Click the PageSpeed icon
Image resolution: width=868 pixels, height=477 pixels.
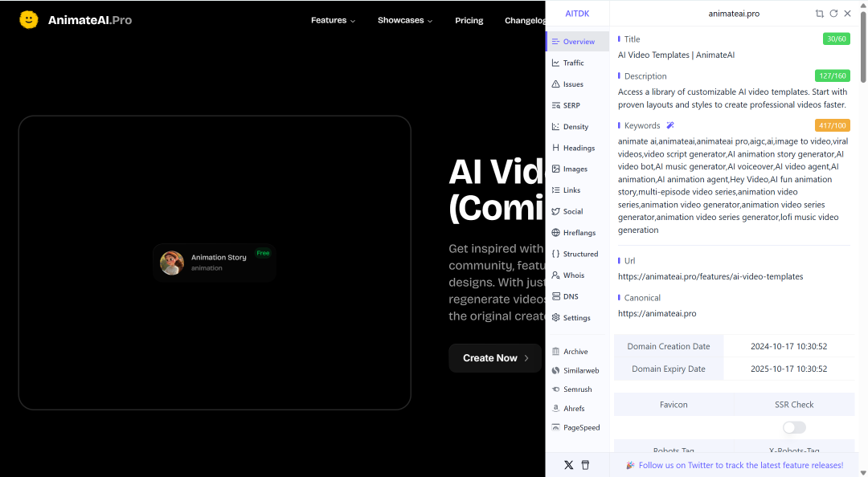pyautogui.click(x=556, y=427)
